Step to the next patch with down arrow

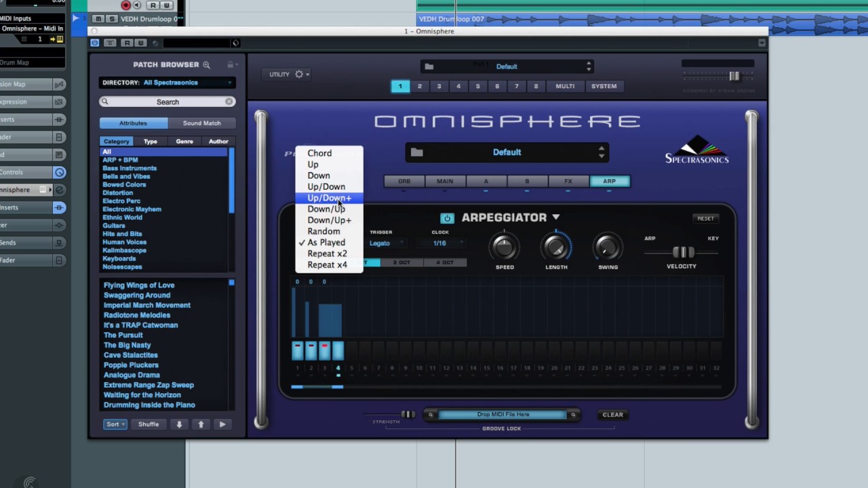[x=179, y=424]
